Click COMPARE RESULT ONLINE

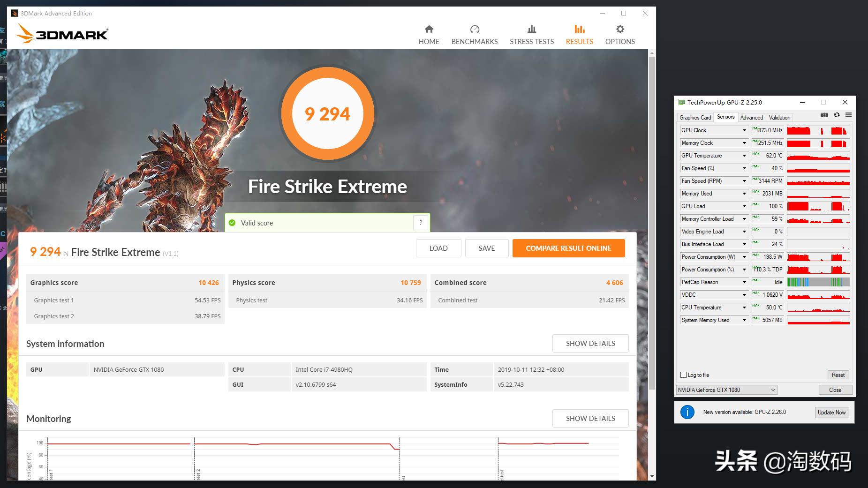568,248
